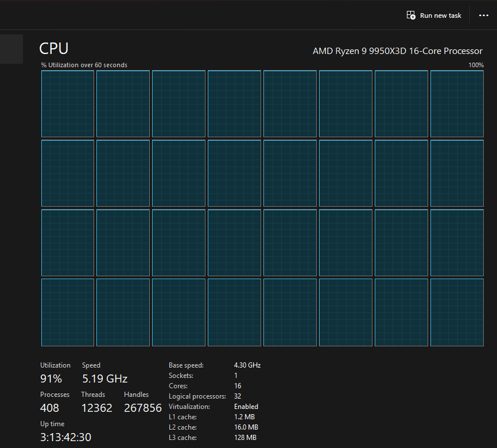Click the Logical processors: label
Viewport: 497px width, 448px height.
[x=197, y=396]
